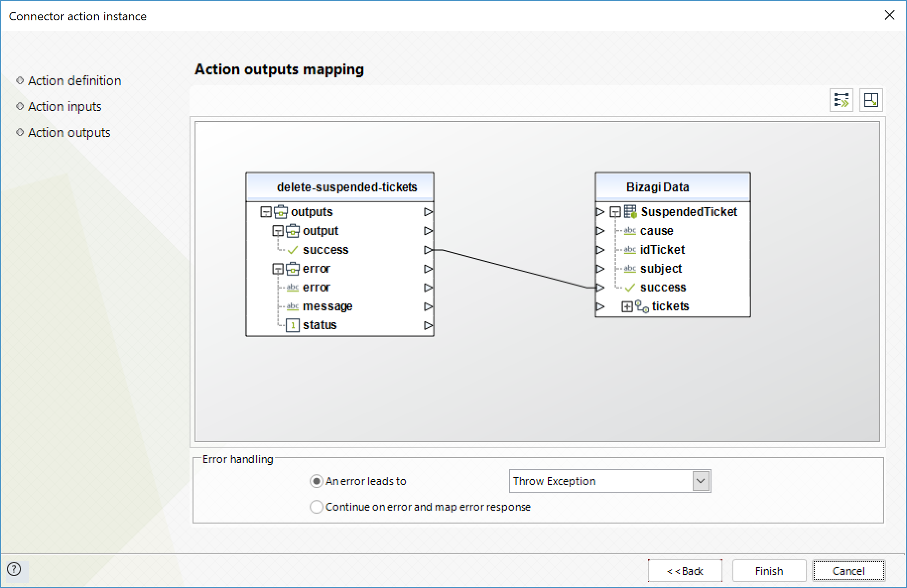Click the input arrow of idTicket row
The width and height of the screenshot is (907, 588).
coord(600,249)
